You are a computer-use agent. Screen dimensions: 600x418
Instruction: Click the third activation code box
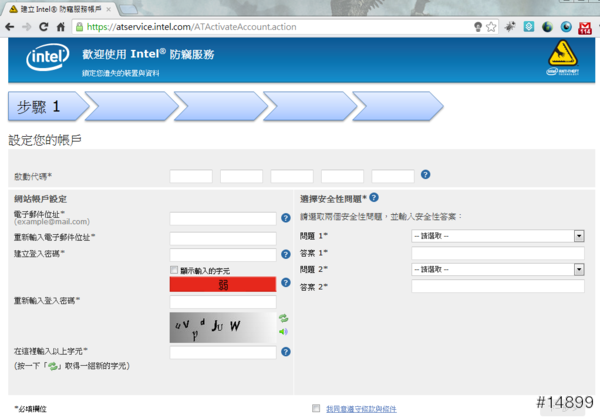(x=292, y=176)
